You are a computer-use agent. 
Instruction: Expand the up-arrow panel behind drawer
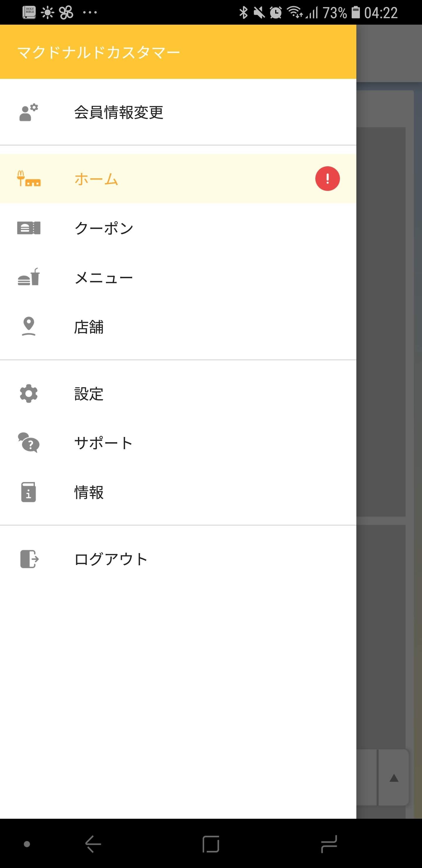[394, 778]
